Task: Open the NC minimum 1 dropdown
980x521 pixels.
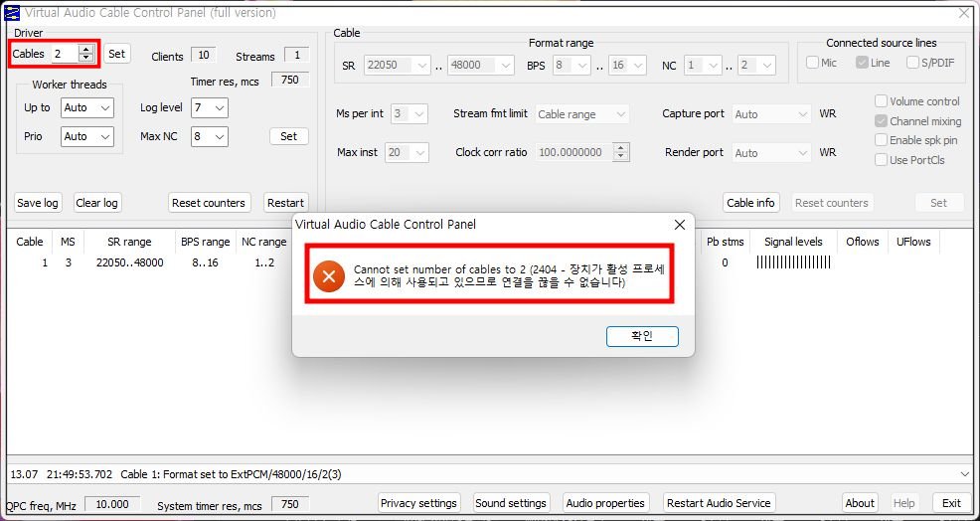Action: [x=703, y=65]
